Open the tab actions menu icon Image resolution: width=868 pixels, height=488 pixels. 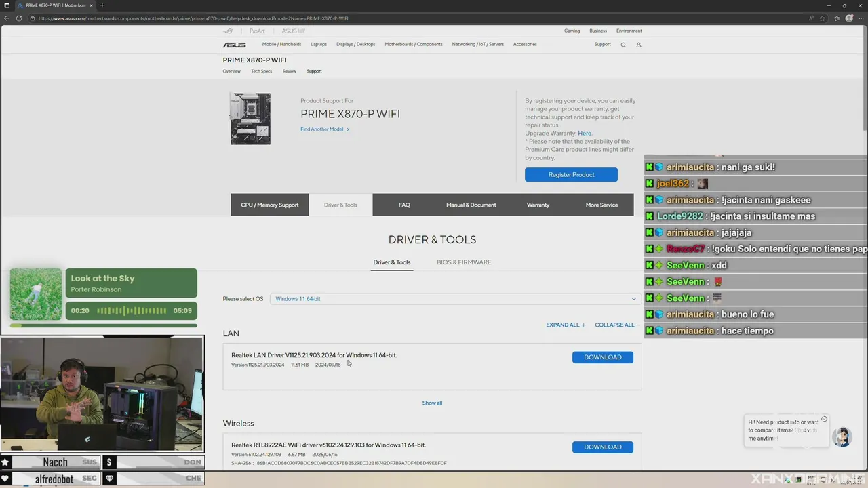(6, 5)
